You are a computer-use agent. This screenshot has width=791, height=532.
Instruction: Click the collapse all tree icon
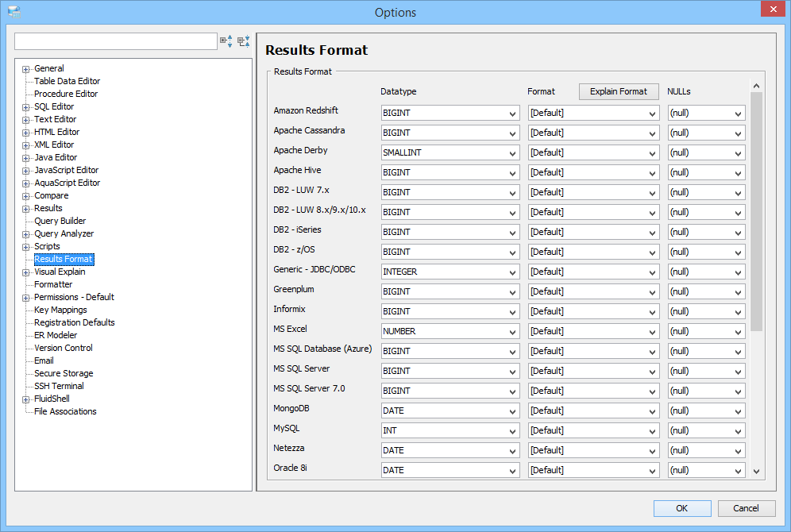click(x=244, y=41)
